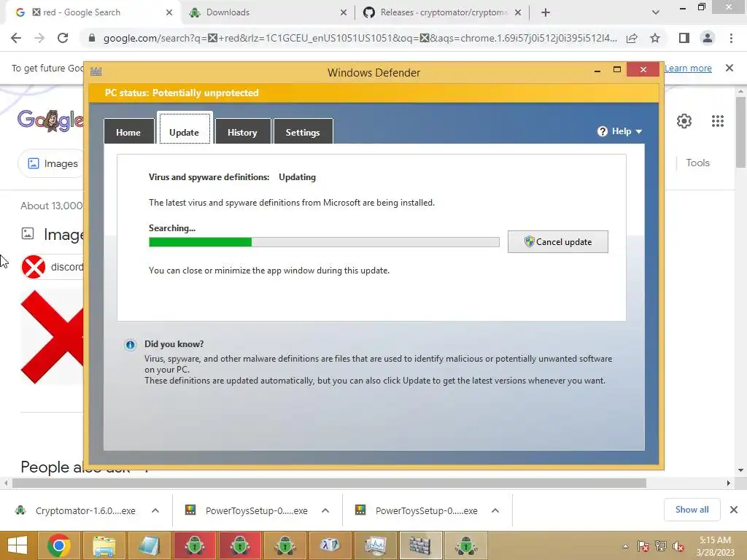Open the Settings tab in Windows Defender
The height and width of the screenshot is (560, 747).
coord(303,131)
